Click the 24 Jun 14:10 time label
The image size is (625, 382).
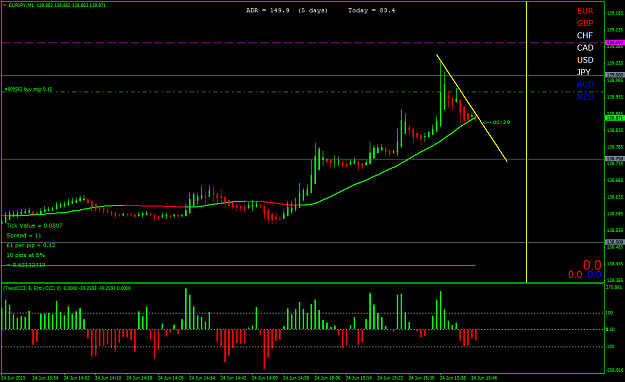click(108, 378)
